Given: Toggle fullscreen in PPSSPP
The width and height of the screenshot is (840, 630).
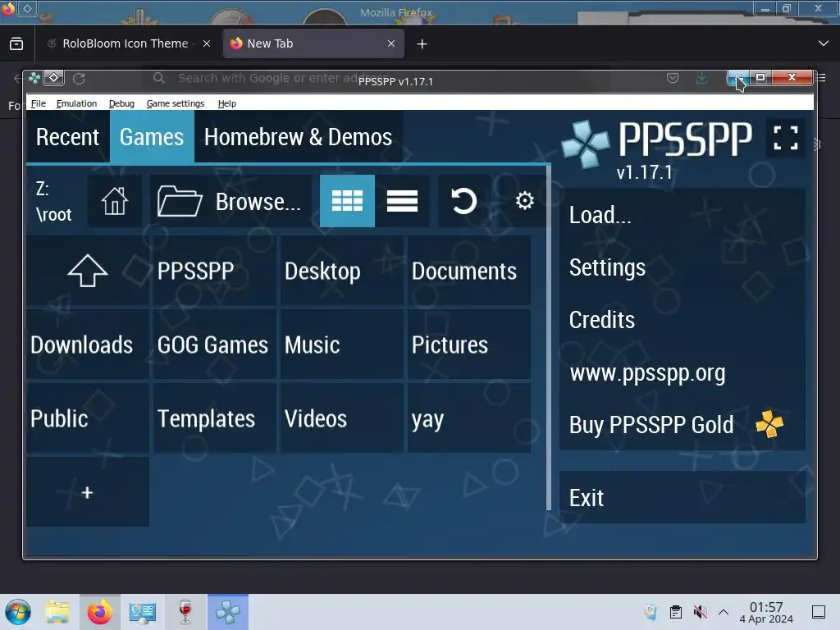Looking at the screenshot, I should tap(785, 138).
